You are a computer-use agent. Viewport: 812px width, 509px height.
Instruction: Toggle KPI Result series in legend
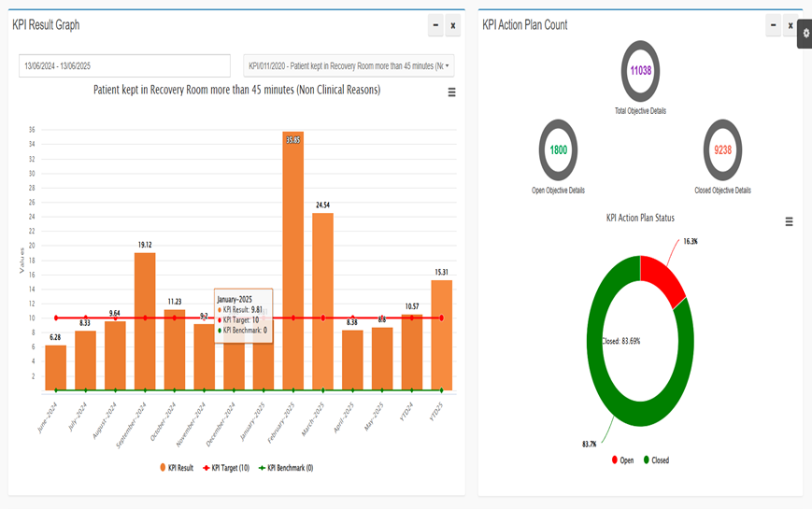[x=177, y=468]
